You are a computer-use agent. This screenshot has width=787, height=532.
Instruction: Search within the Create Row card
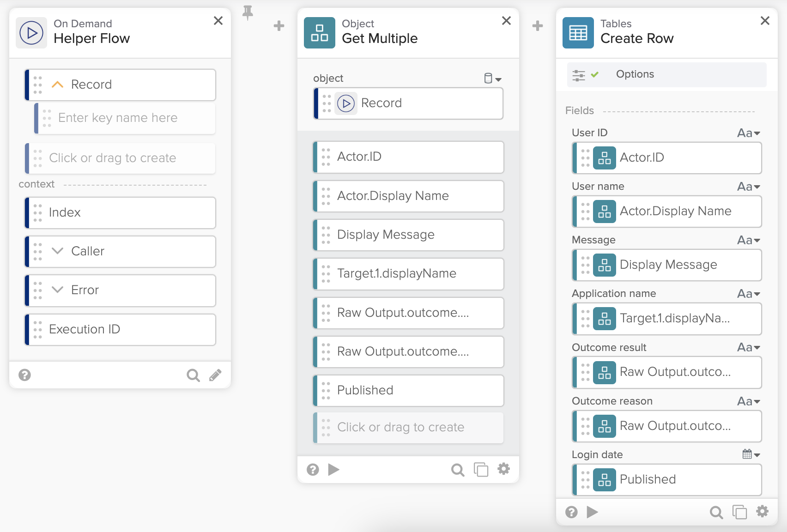pos(716,512)
